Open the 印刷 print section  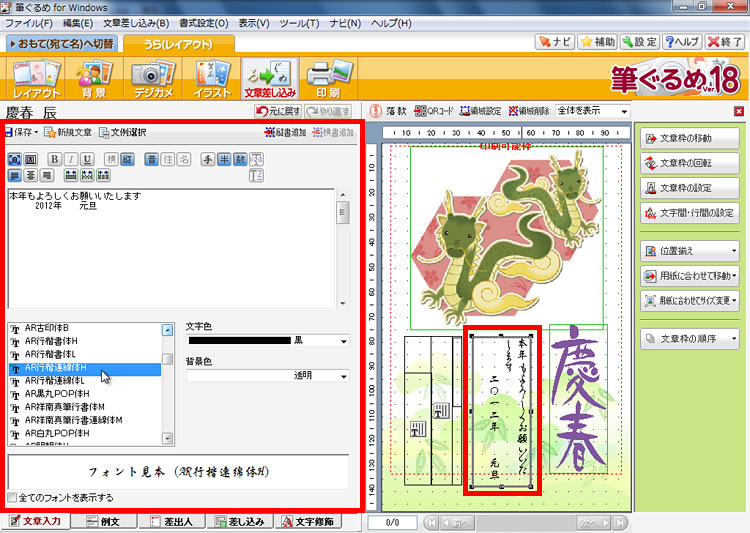pyautogui.click(x=329, y=78)
